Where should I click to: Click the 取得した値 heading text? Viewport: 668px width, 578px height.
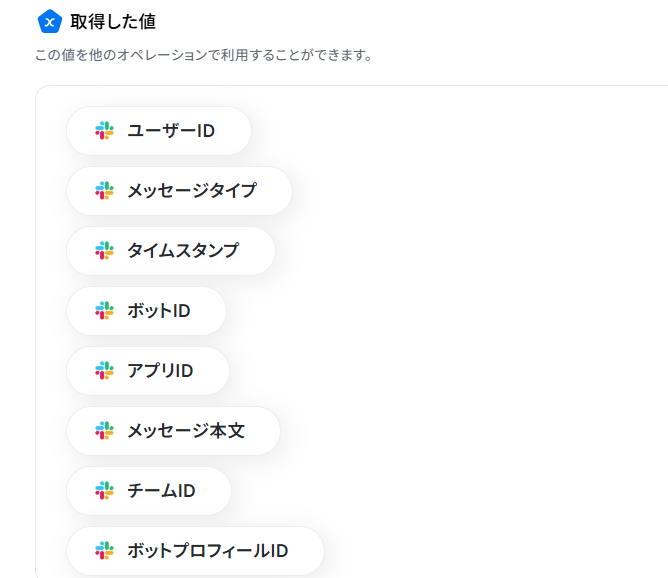pos(113,22)
